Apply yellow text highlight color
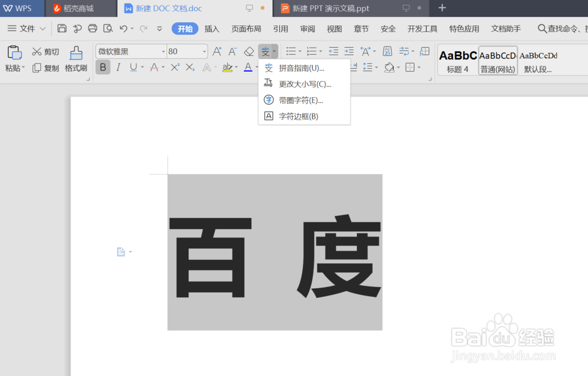The image size is (588, 376). tap(227, 68)
